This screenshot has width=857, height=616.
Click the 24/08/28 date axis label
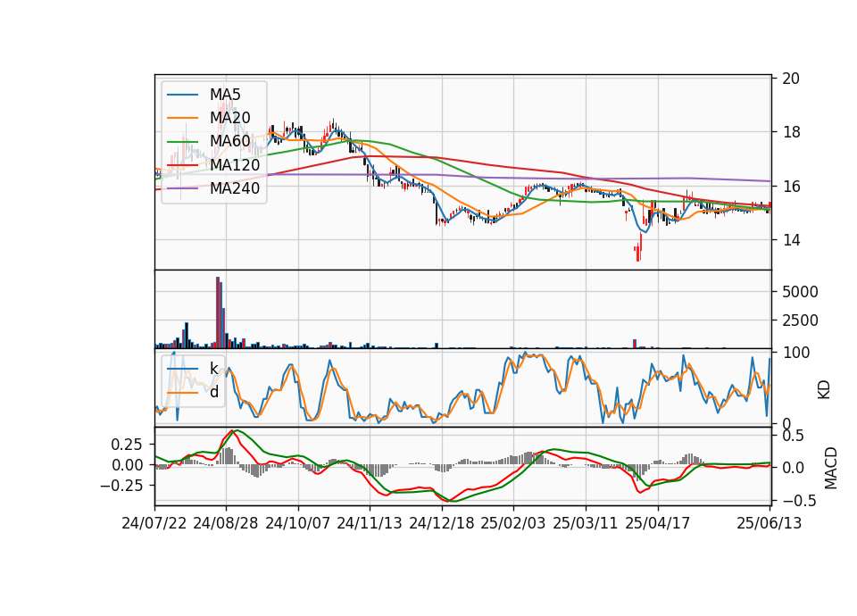tap(226, 523)
